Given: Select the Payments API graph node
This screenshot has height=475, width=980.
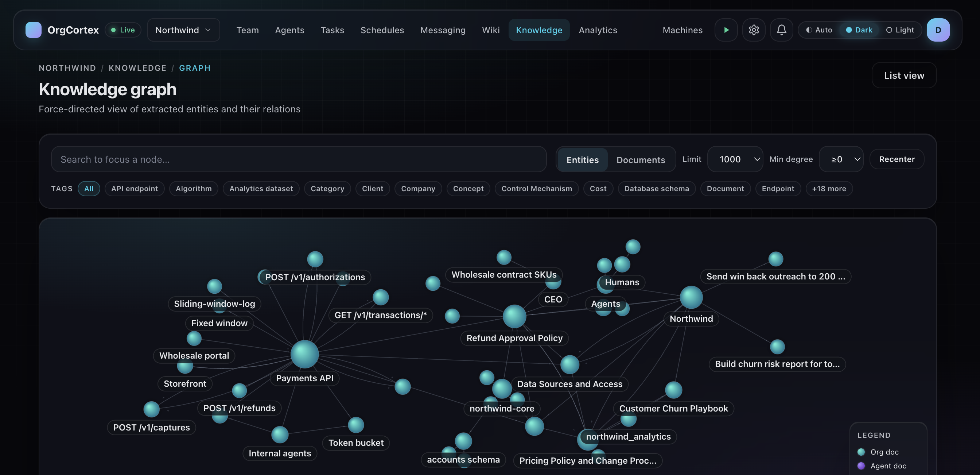Looking at the screenshot, I should [x=304, y=354].
